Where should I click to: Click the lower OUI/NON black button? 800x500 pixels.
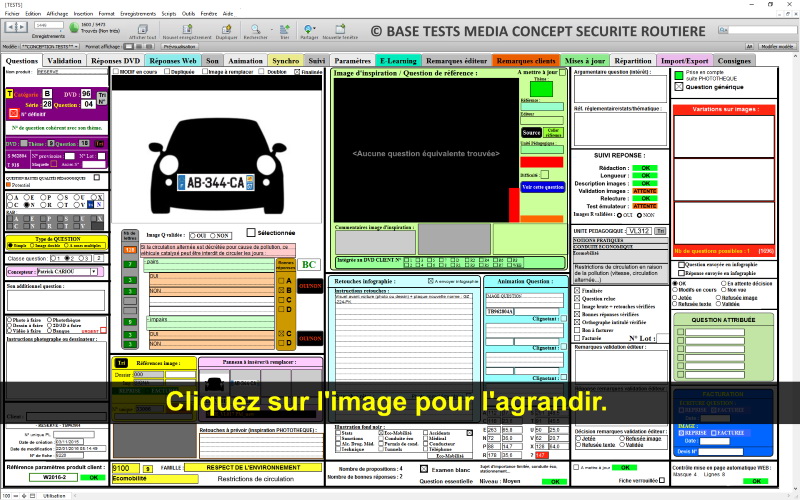click(310, 338)
